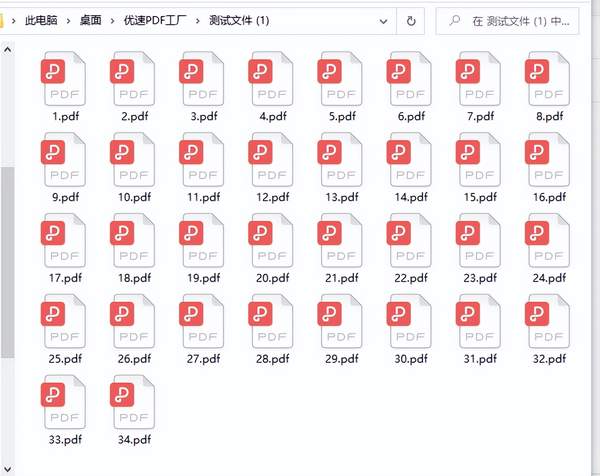600x476 pixels.
Task: Expand the chevron after 此电脑 breadcrumb
Action: click(68, 20)
